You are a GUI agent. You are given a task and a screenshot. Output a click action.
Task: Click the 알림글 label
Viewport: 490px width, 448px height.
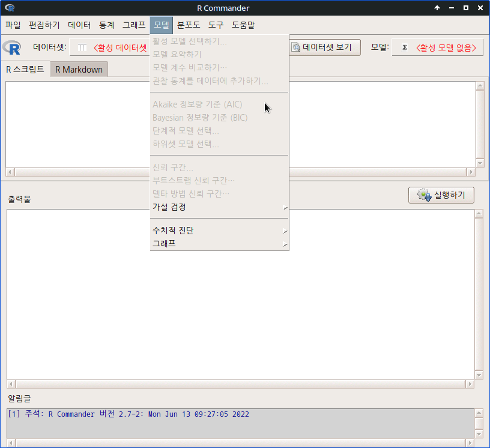pyautogui.click(x=19, y=398)
